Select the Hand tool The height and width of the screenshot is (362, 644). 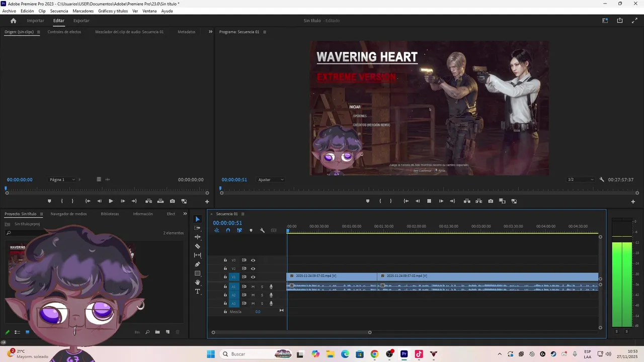tap(198, 283)
